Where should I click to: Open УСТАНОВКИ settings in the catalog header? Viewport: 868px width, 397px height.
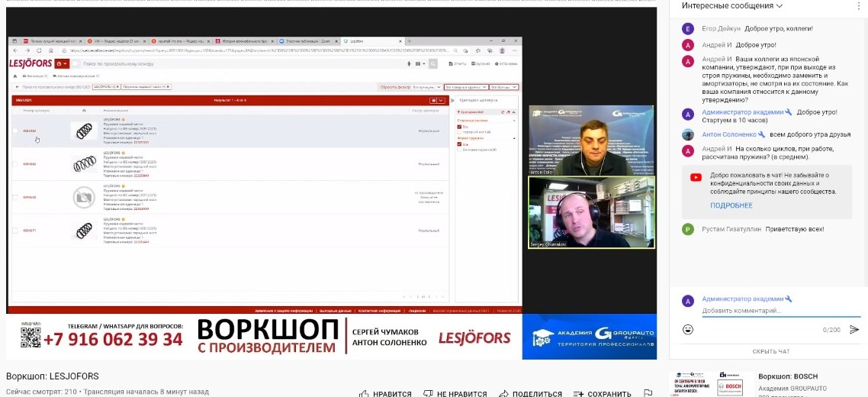tap(507, 64)
